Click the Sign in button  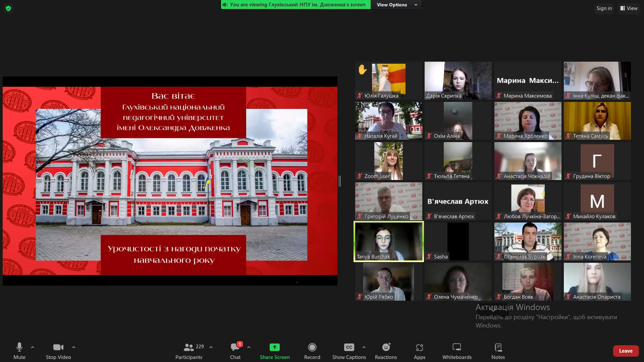click(604, 8)
